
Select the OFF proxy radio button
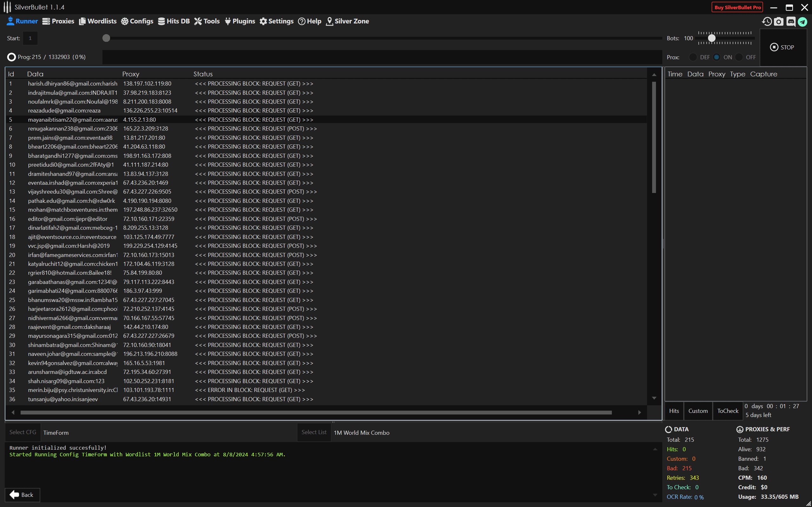click(739, 57)
